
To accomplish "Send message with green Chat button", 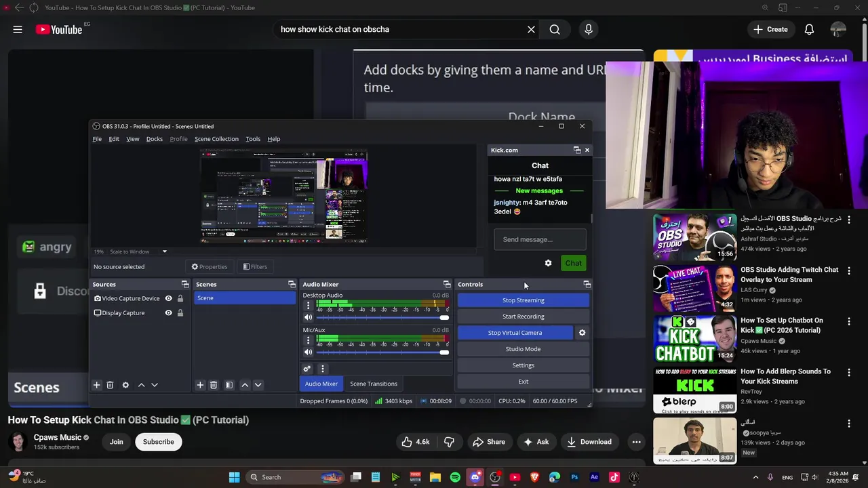I will click(x=574, y=263).
